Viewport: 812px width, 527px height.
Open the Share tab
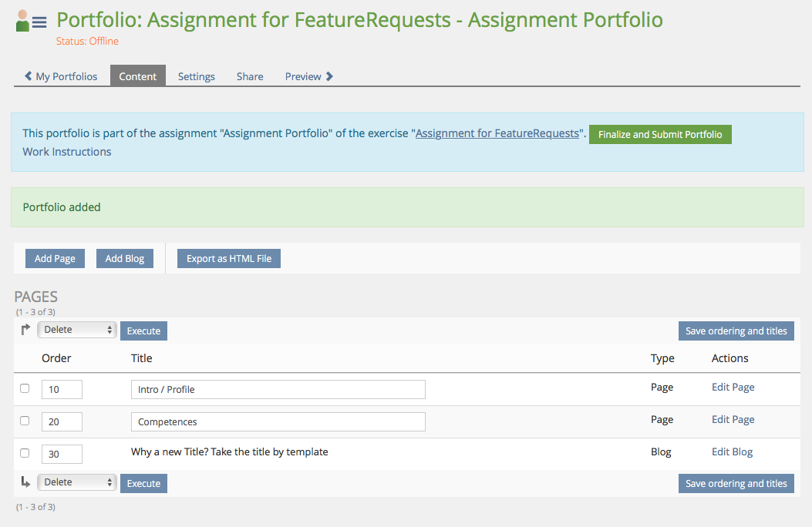pyautogui.click(x=250, y=76)
